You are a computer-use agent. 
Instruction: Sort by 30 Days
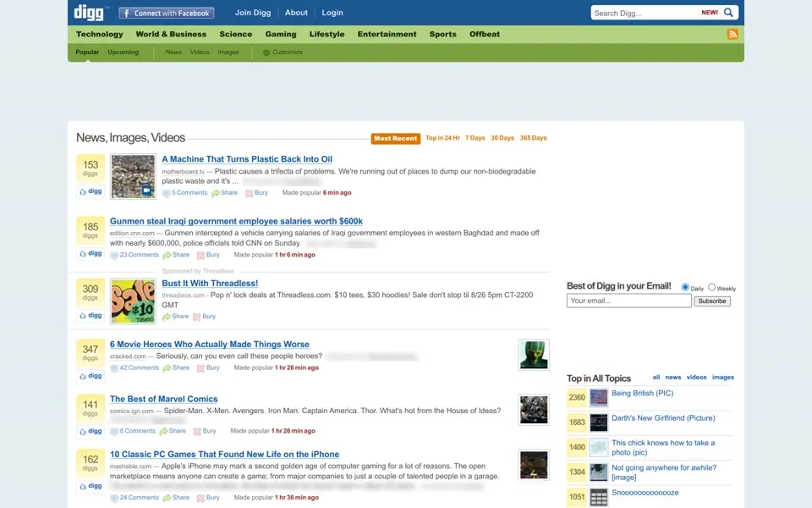click(502, 138)
